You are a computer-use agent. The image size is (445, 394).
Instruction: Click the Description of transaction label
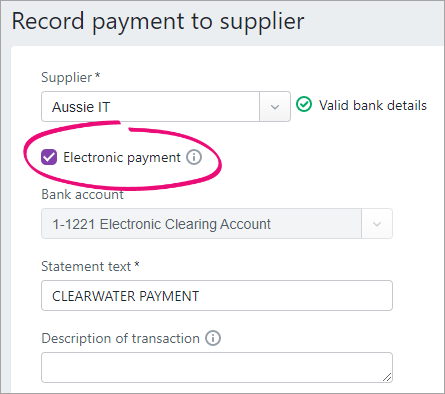pos(120,338)
